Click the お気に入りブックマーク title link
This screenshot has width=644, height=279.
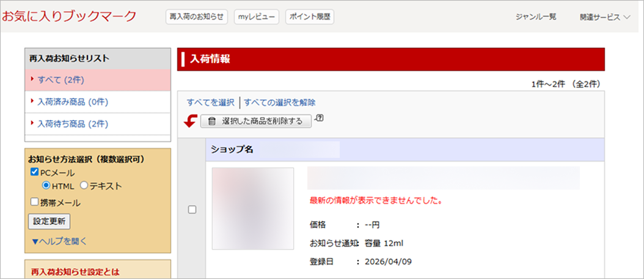click(x=69, y=16)
